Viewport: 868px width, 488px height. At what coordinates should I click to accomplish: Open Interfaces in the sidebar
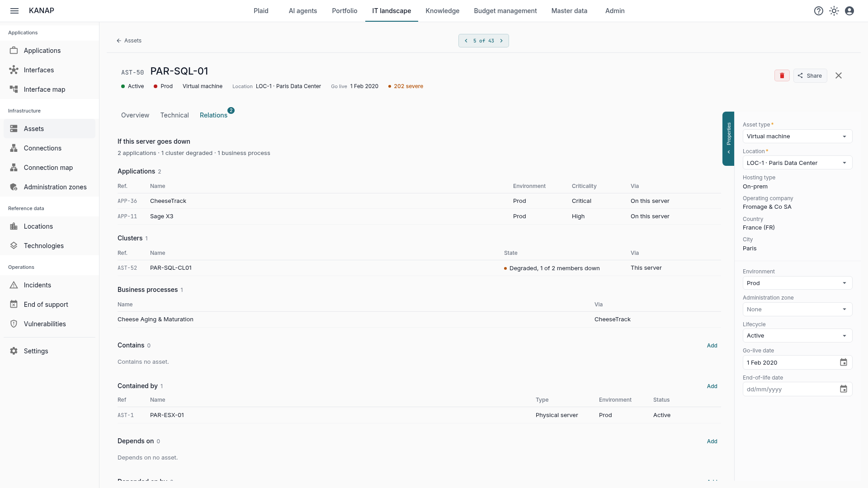49,70
